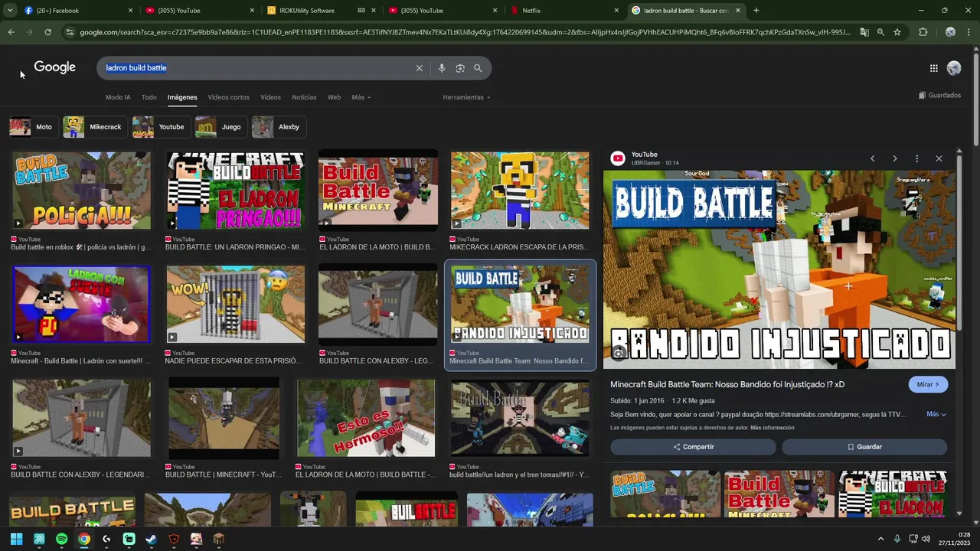Switch to Videos cortos tab
Image resolution: width=980 pixels, height=551 pixels.
(x=228, y=97)
